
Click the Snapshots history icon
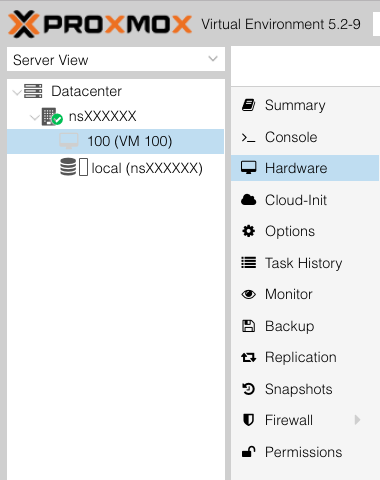click(x=249, y=389)
